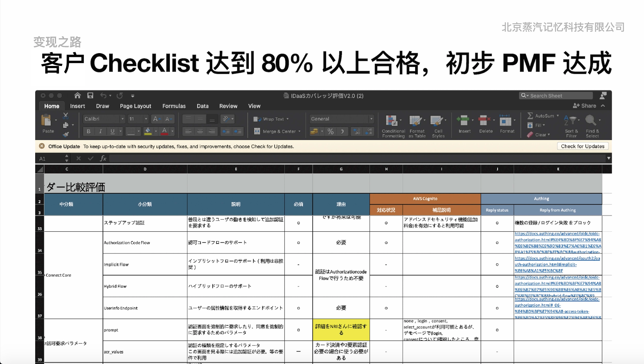Switch to the Insert tab
Image resolution: width=644 pixels, height=364 pixels.
click(x=77, y=106)
